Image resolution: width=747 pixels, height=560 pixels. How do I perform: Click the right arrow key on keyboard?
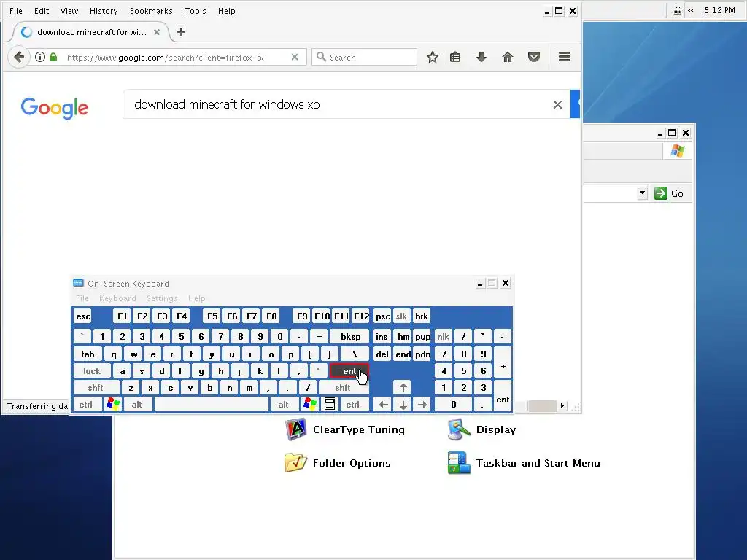click(x=422, y=404)
